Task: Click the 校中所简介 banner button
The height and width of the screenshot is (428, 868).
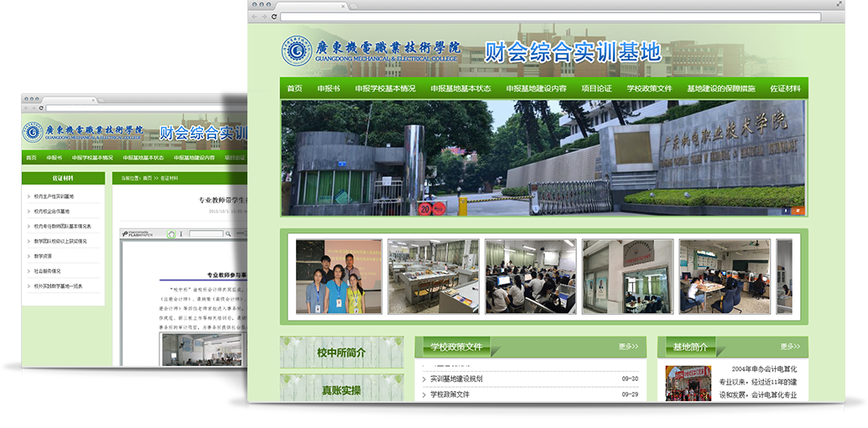Action: tap(341, 352)
